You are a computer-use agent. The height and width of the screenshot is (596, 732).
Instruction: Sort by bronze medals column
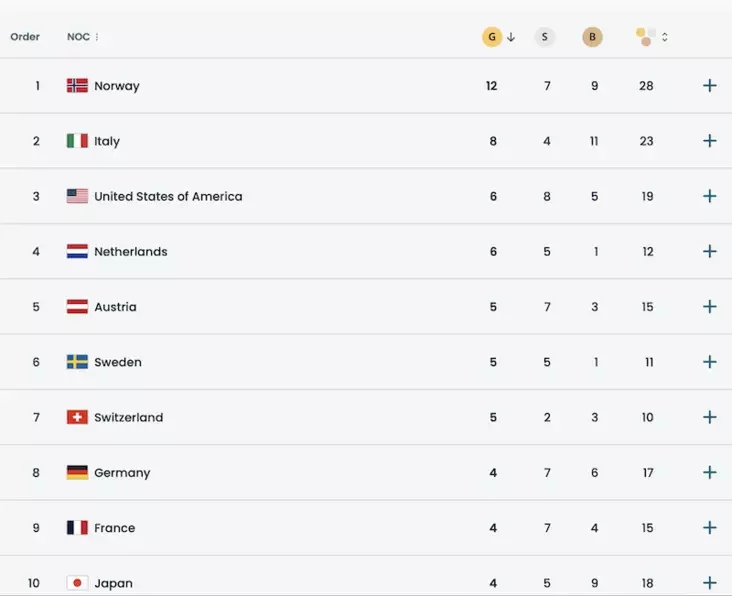tap(593, 37)
